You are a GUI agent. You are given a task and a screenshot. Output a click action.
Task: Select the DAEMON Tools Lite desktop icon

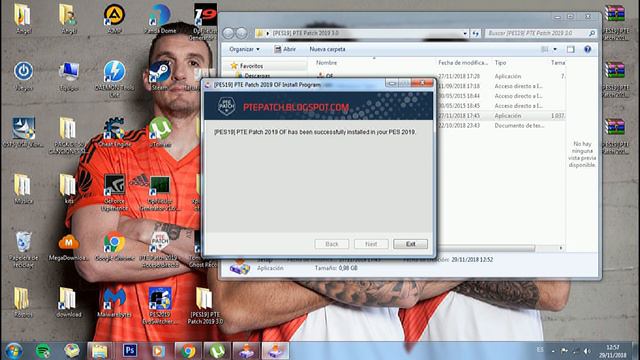pyautogui.click(x=114, y=79)
